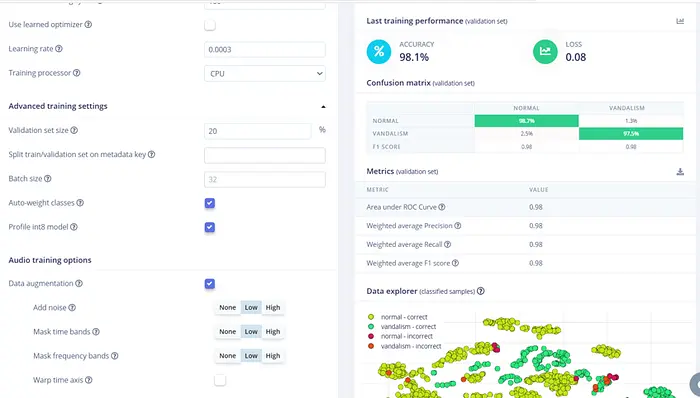The image size is (700, 398).
Task: Show help for Profile int8 model
Action: [x=74, y=227]
